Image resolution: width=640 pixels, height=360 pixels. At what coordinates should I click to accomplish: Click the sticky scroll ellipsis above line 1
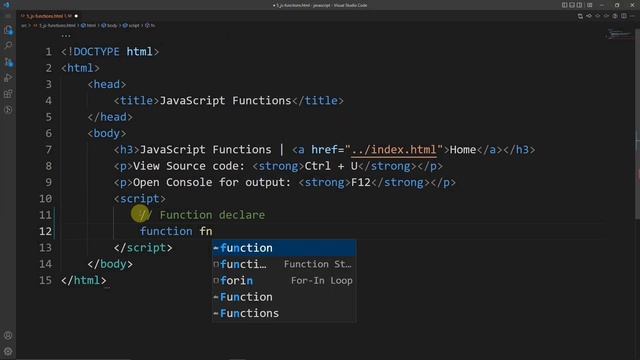tap(66, 36)
